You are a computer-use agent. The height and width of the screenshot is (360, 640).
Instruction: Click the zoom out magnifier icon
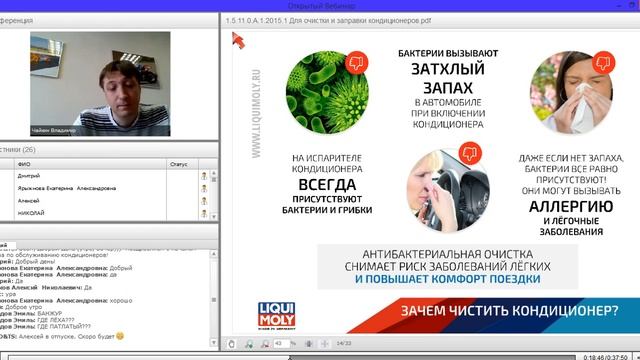coord(265,344)
